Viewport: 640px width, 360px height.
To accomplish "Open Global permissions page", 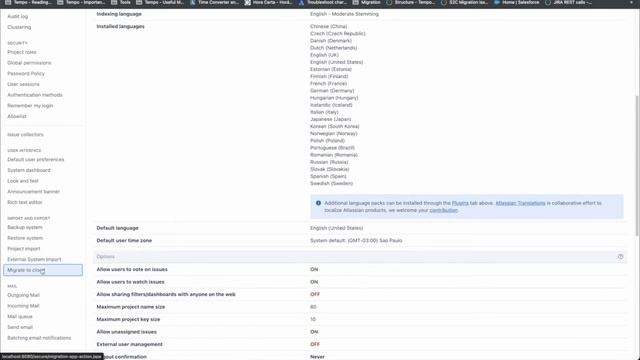I will (29, 63).
